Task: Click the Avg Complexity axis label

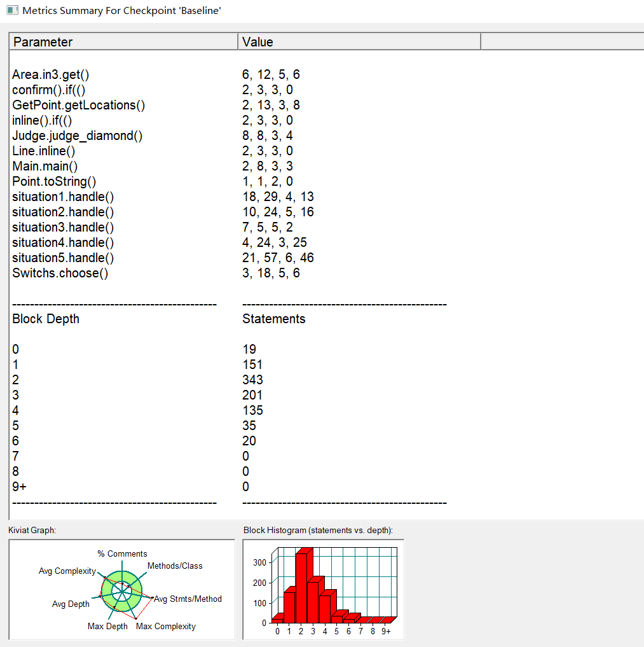Action: 67,571
